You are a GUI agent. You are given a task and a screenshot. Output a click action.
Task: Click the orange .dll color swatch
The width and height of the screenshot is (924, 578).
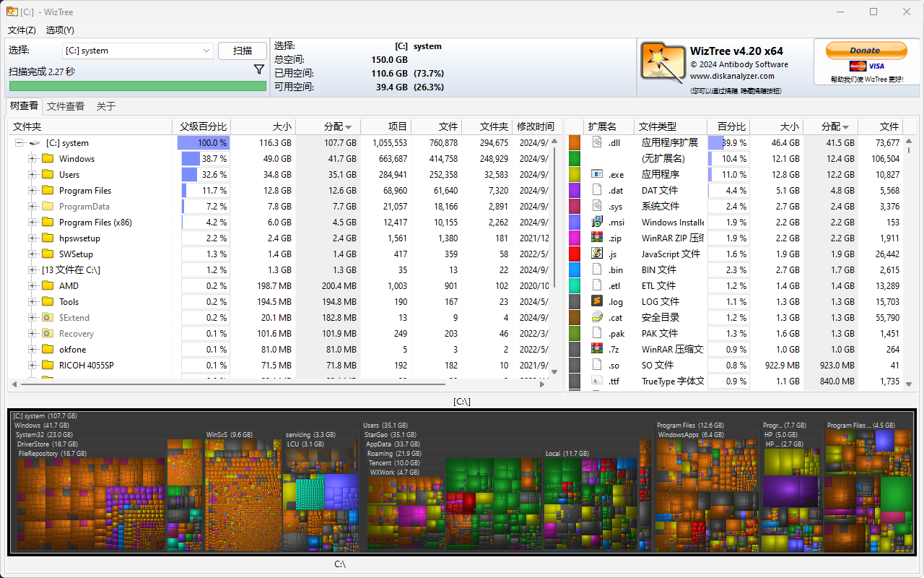(575, 143)
